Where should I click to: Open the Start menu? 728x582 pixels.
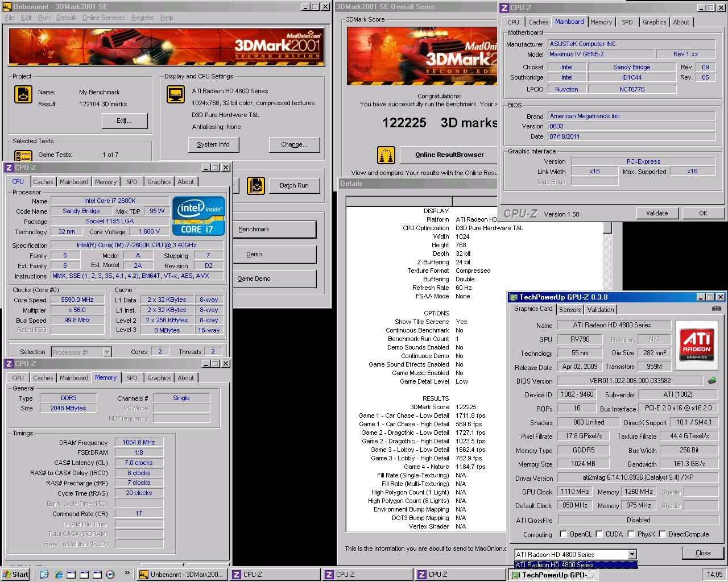15,574
